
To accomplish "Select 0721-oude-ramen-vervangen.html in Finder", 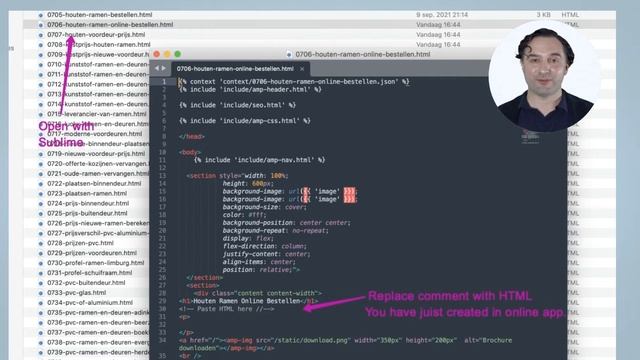I will pyautogui.click(x=98, y=173).
